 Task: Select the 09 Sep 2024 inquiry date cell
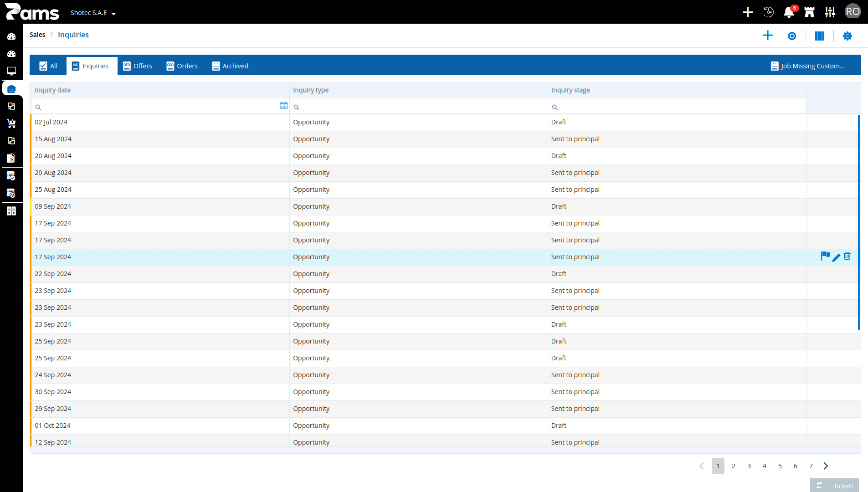coord(160,206)
